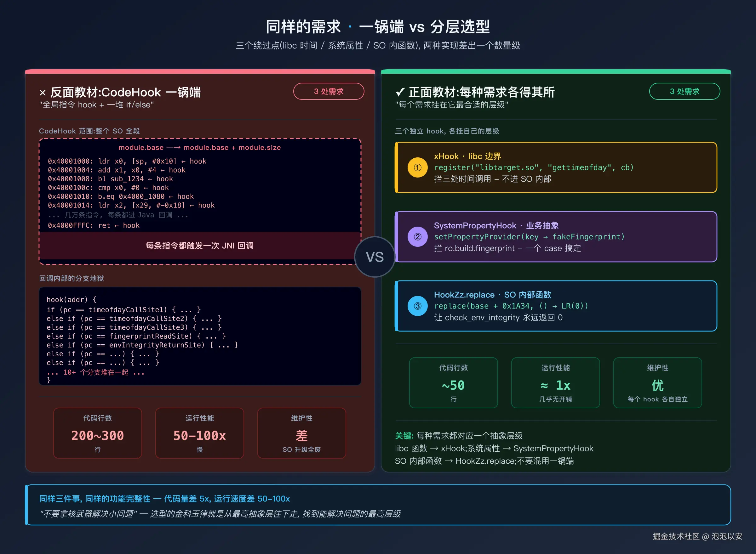Click the SO 升级全废 caption
The width and height of the screenshot is (756, 554).
[x=302, y=449]
